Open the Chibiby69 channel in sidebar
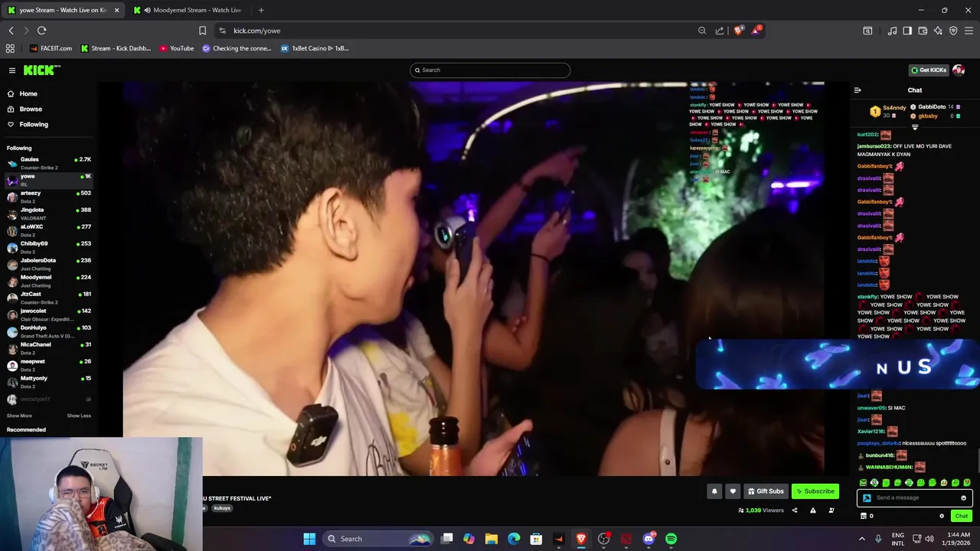The height and width of the screenshot is (551, 980). click(49, 247)
